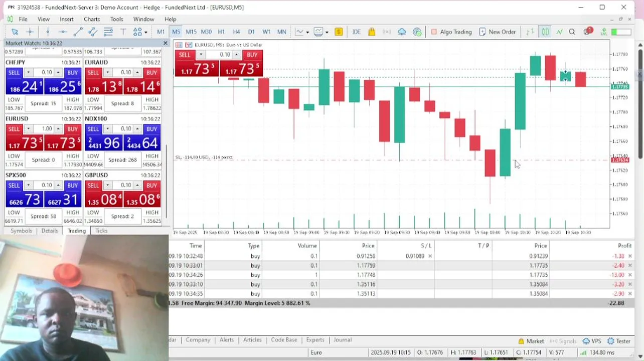Image resolution: width=644 pixels, height=361 pixels.
Task: Select the crosshair tool
Action: point(30,32)
